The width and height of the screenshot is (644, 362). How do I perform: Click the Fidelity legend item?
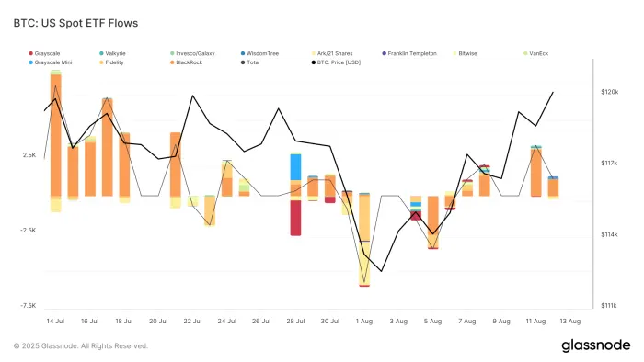(111, 62)
